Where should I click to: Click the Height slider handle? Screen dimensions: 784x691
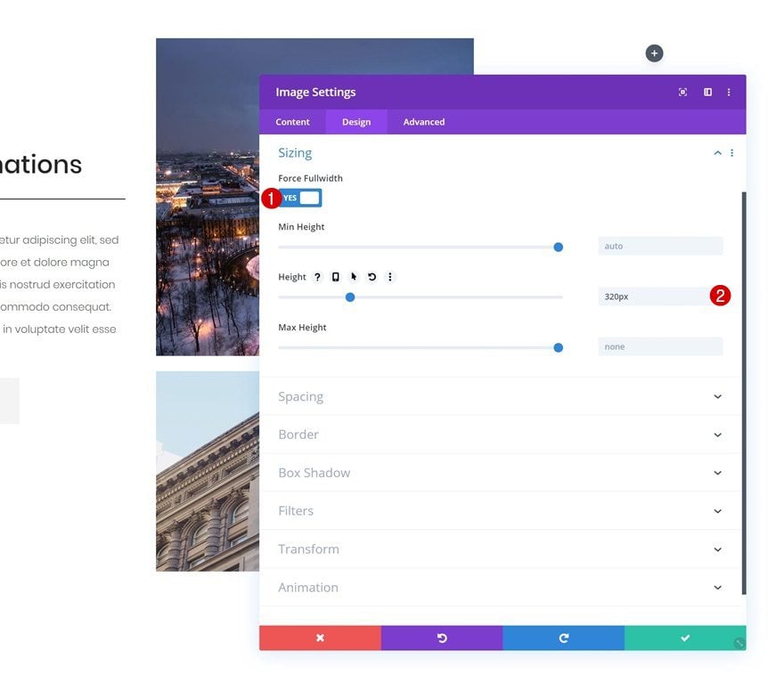(x=350, y=297)
